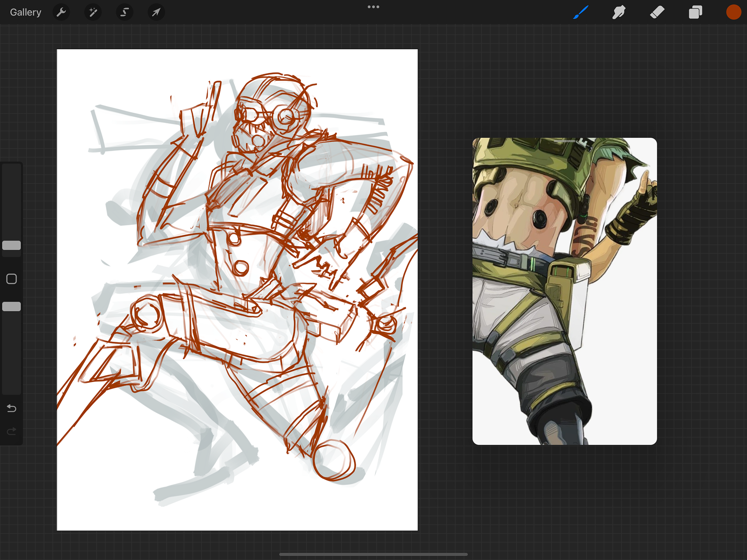The image size is (747, 560).
Task: Return to the Gallery
Action: 26,12
